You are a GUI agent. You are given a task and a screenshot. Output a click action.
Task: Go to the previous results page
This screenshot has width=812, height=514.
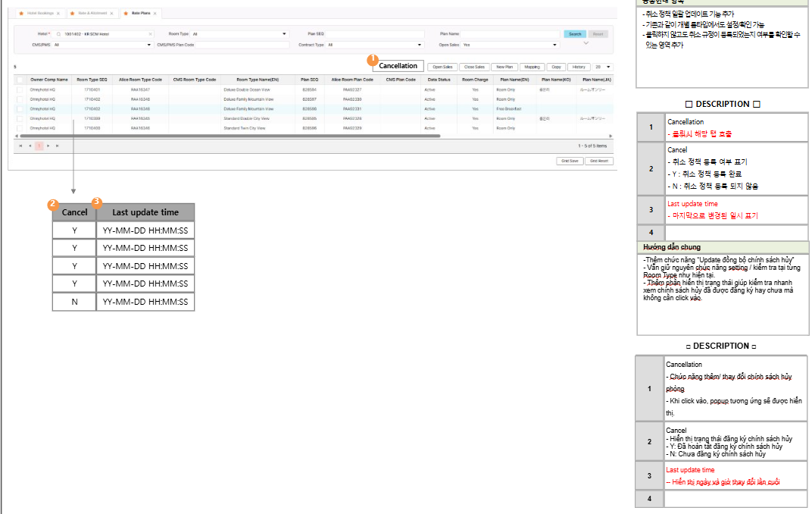[30, 146]
